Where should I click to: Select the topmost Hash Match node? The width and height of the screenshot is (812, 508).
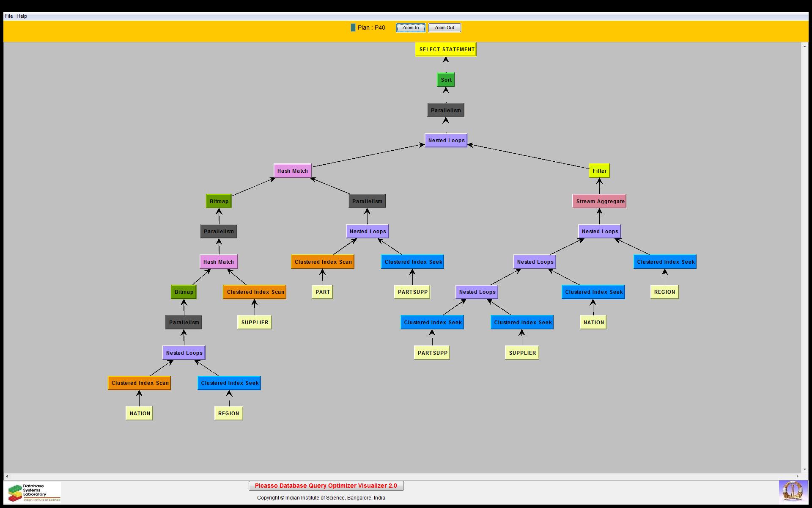[292, 171]
